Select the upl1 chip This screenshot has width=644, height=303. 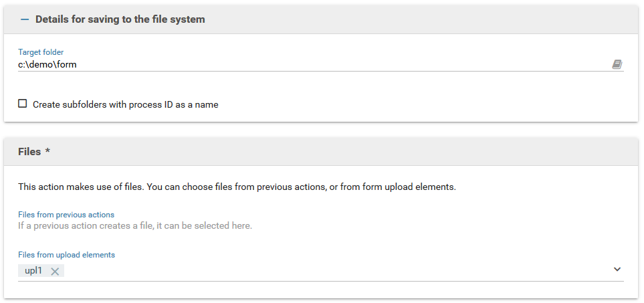(x=33, y=271)
